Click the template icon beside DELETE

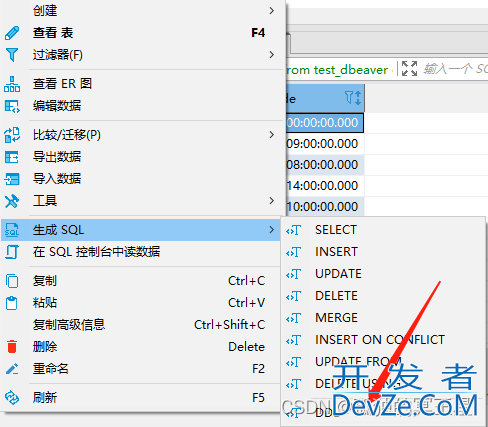tap(294, 296)
